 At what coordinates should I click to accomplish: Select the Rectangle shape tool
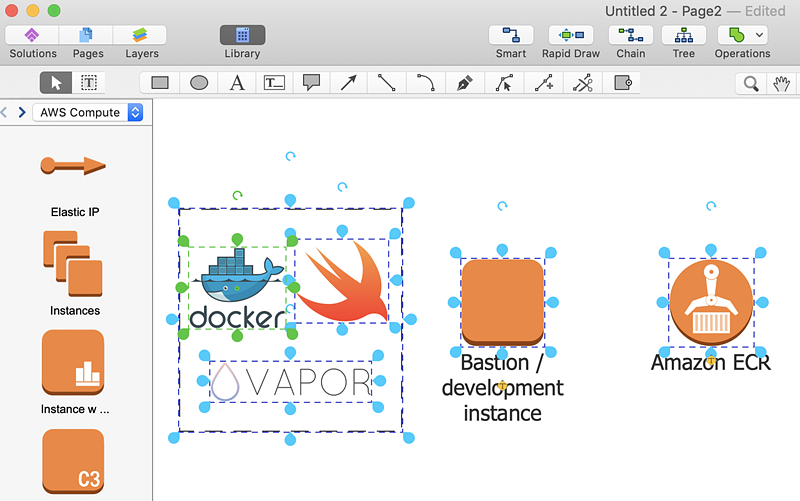pos(160,83)
